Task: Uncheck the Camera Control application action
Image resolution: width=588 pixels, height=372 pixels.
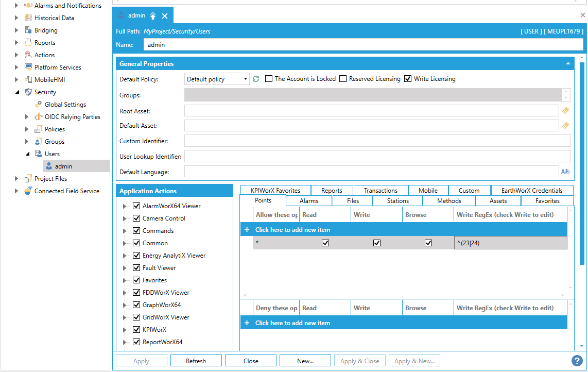Action: coord(136,218)
